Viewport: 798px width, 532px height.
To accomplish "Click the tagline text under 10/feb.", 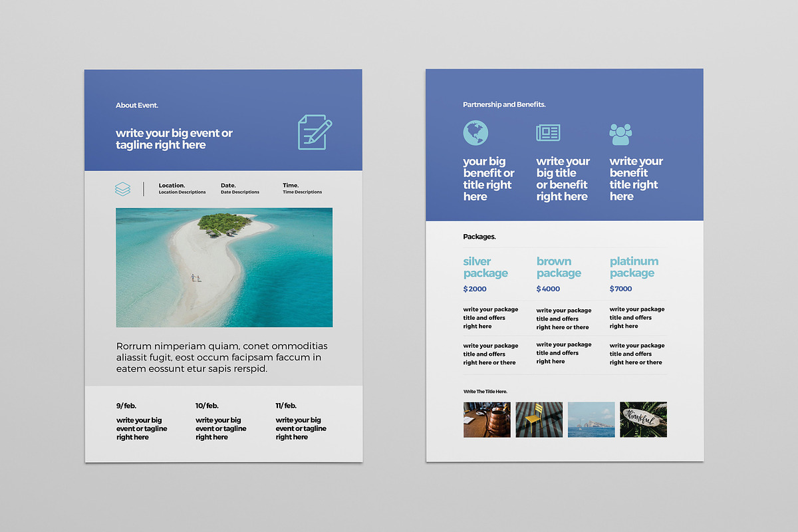I will [x=221, y=429].
